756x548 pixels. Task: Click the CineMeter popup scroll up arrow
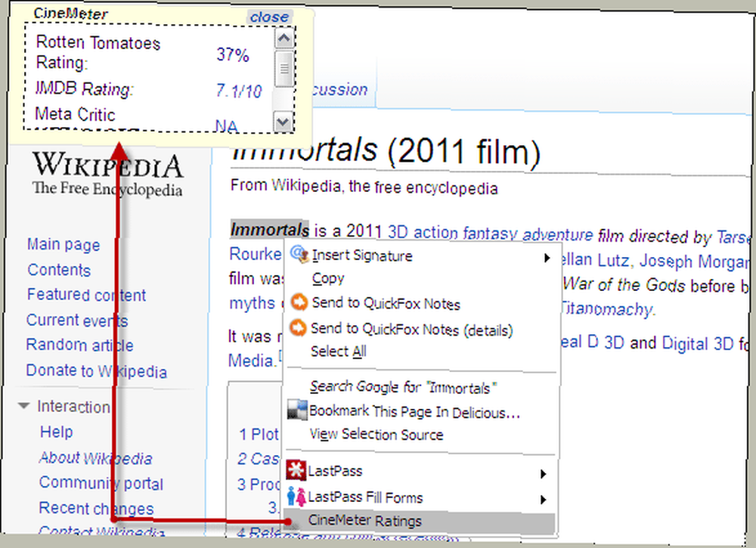284,38
